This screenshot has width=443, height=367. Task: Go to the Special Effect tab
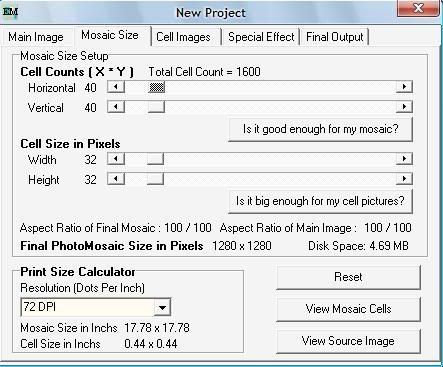(x=261, y=37)
